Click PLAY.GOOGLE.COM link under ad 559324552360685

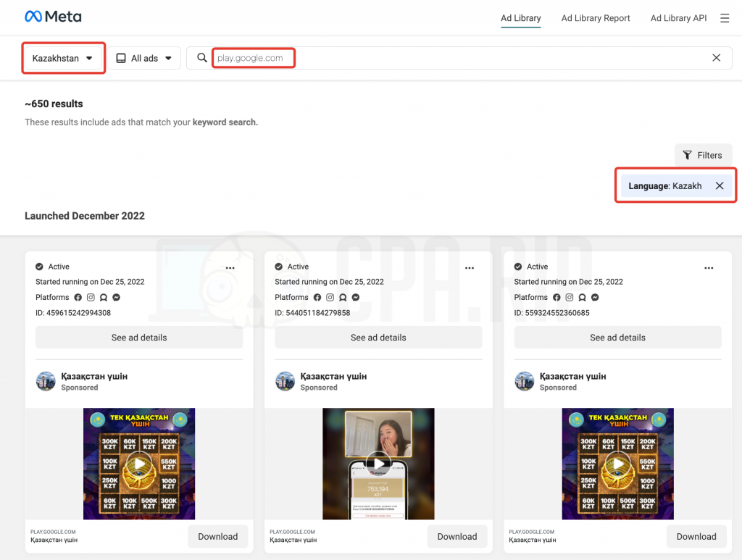click(531, 532)
